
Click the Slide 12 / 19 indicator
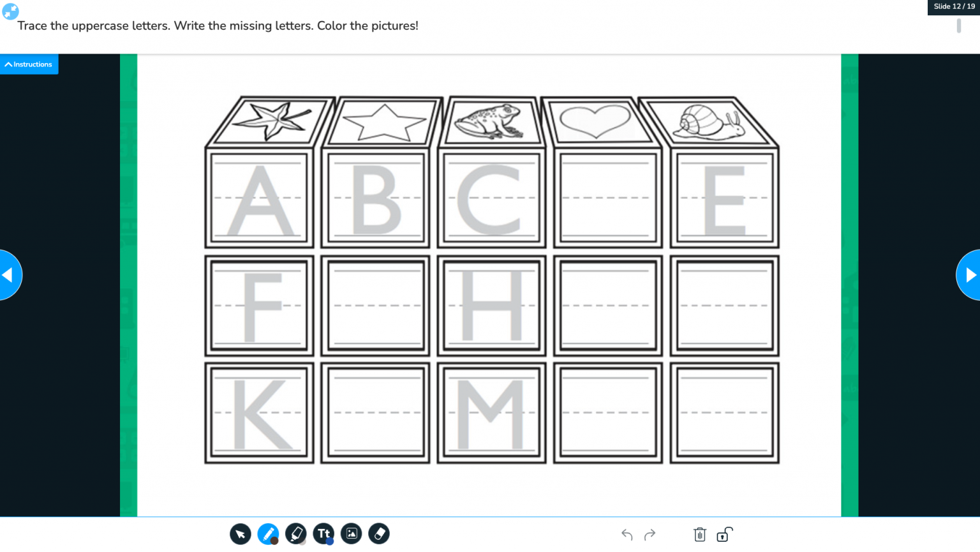click(x=954, y=6)
